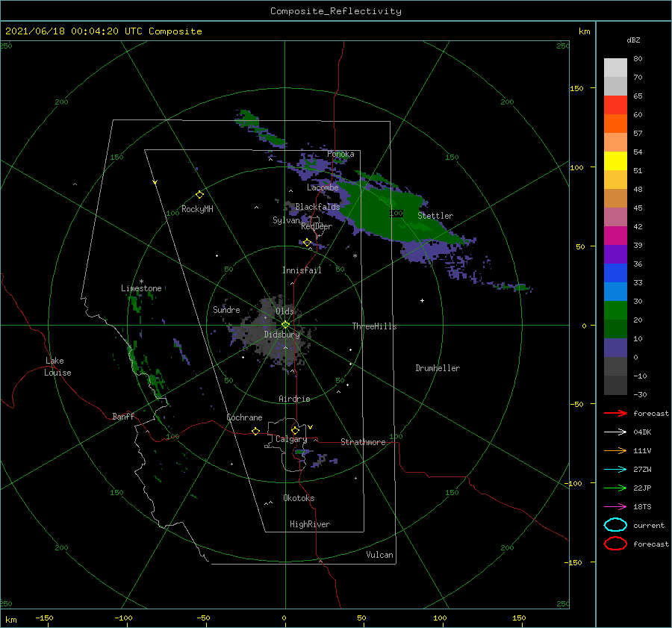Image resolution: width=672 pixels, height=628 pixels.
Task: Click the Composite_Reflectivity title
Action: pyautogui.click(x=335, y=11)
